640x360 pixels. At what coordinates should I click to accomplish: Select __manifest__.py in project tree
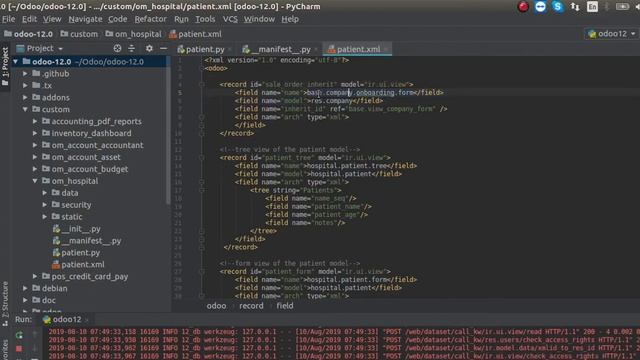[x=87, y=241]
